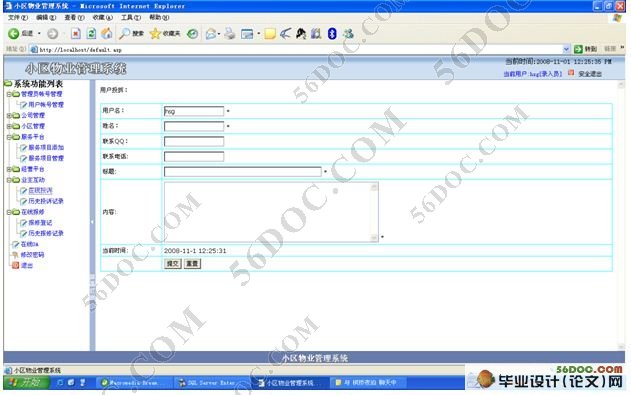Viewport: 631px width, 395px height.
Task: Open the 查看(V) menu
Action: pos(74,17)
